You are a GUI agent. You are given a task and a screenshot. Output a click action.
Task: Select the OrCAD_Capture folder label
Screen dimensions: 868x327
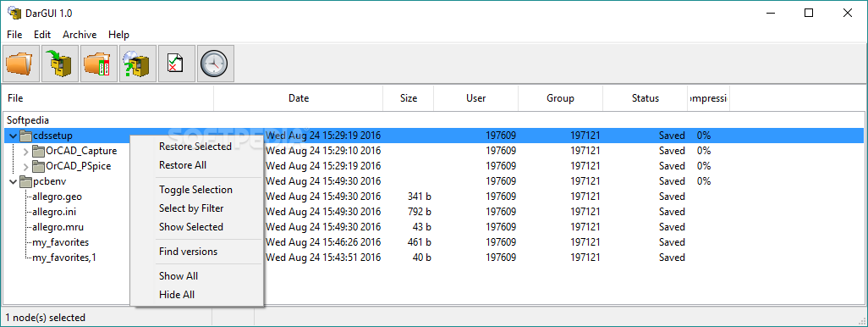coord(81,151)
